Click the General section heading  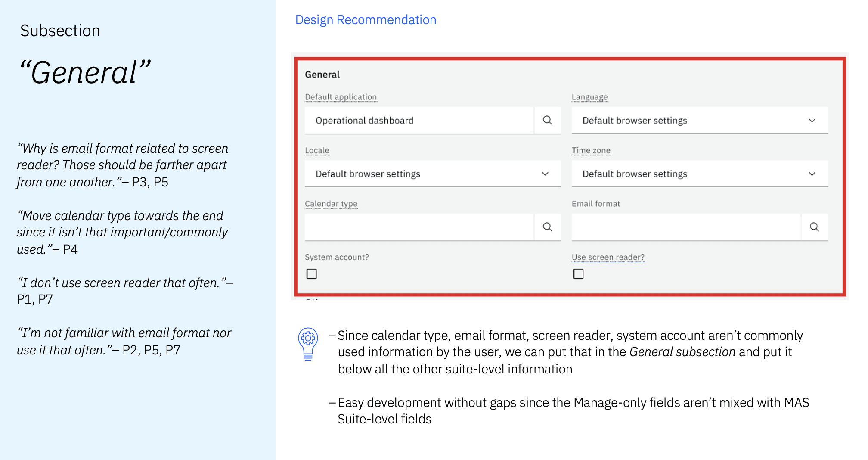322,75
